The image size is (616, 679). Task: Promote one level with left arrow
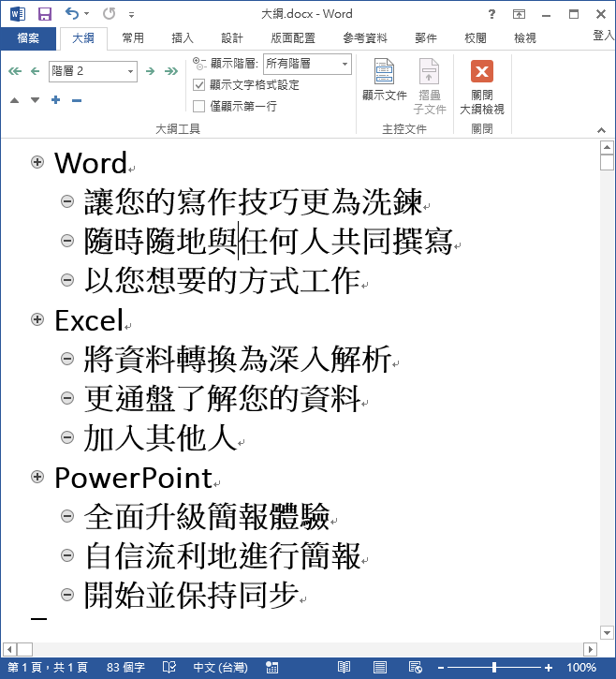[x=35, y=71]
